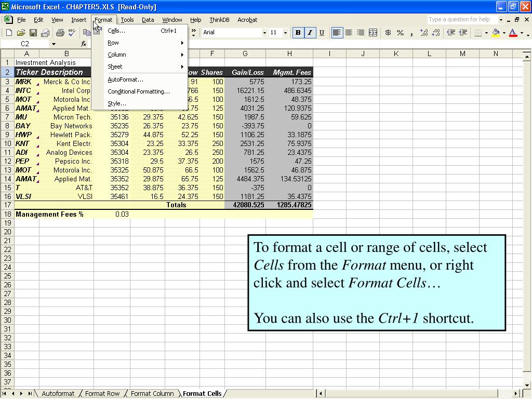The height and width of the screenshot is (399, 532).
Task: Open the Font size dropdown arrow
Action: pyautogui.click(x=285, y=33)
